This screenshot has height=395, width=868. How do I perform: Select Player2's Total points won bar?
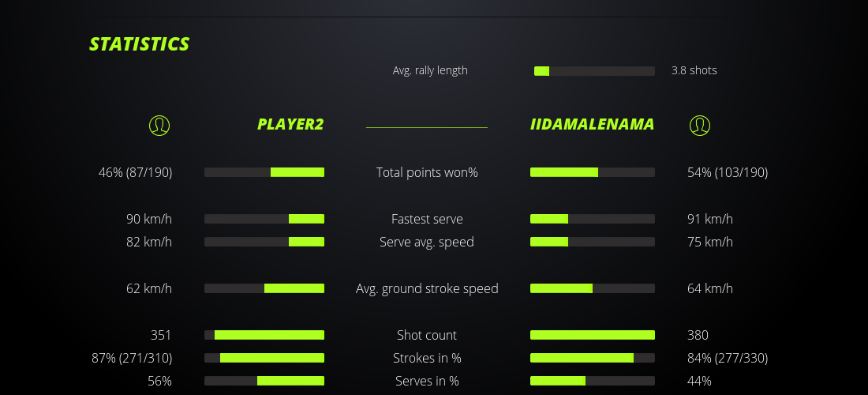[x=264, y=172]
